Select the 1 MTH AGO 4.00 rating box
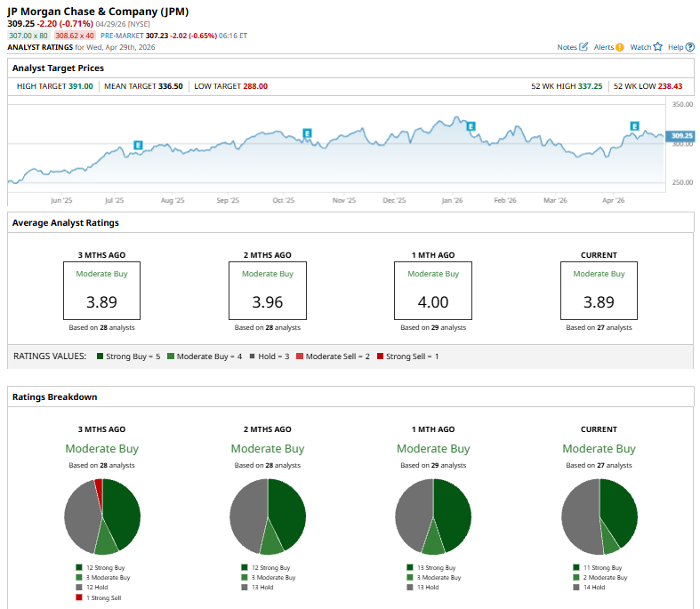Screen dimensions: 700x609 tap(433, 291)
